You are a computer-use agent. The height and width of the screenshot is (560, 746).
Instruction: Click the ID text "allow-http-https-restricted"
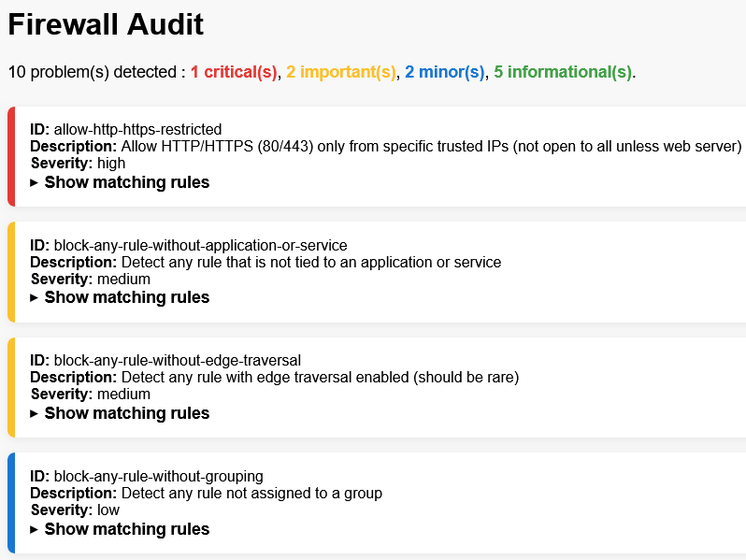[x=137, y=129]
